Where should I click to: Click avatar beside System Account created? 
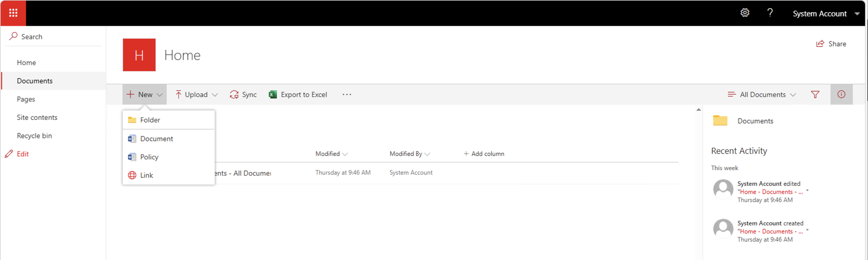tap(723, 229)
